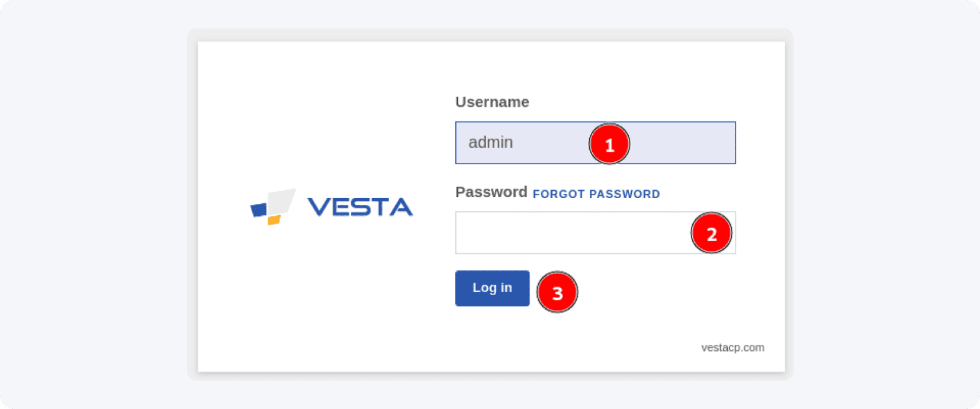Click the red circle marker numbered 1
This screenshot has height=409, width=980.
point(609,144)
